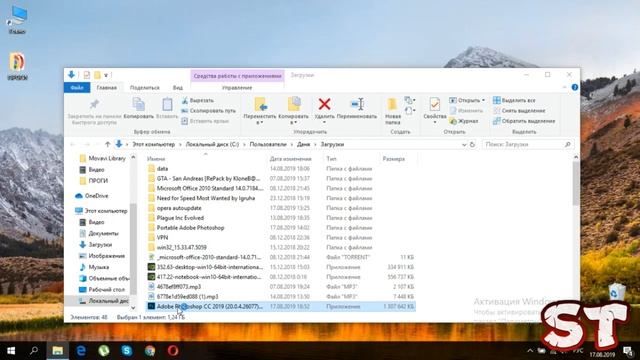640x360 pixels.
Task: Open the Manage (Управление) tab
Action: point(237,87)
